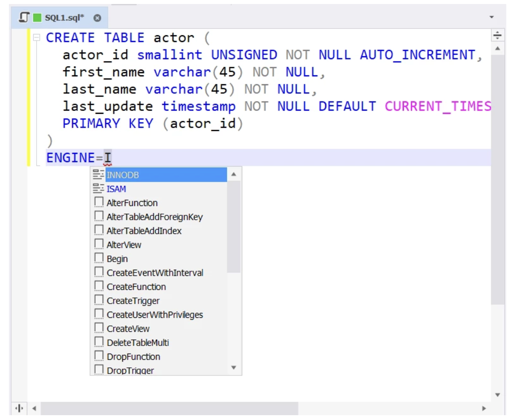The height and width of the screenshot is (420, 514).
Task: Pick the CreateUserWithPrivileges snippet
Action: (159, 315)
